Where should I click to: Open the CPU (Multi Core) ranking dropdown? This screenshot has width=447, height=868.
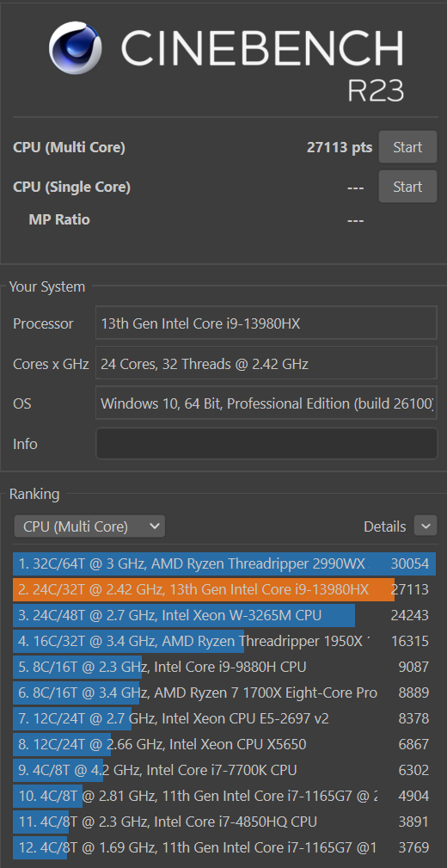(x=89, y=526)
